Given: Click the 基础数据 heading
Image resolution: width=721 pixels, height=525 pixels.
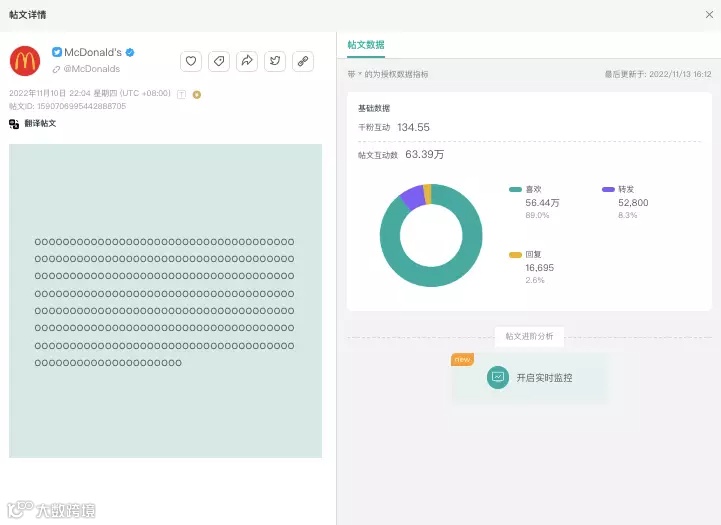Looking at the screenshot, I should pyautogui.click(x=374, y=108).
